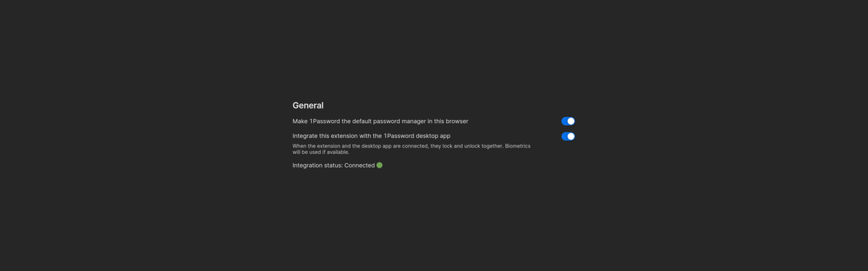The image size is (868, 271).
Task: Click the green Connected status dot
Action: pyautogui.click(x=379, y=165)
